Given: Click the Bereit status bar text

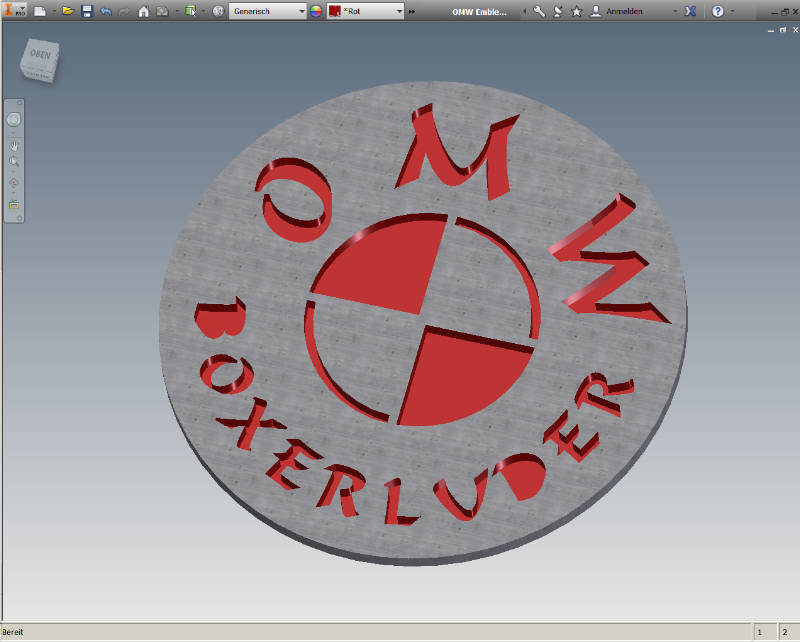Looking at the screenshot, I should coord(12,632).
